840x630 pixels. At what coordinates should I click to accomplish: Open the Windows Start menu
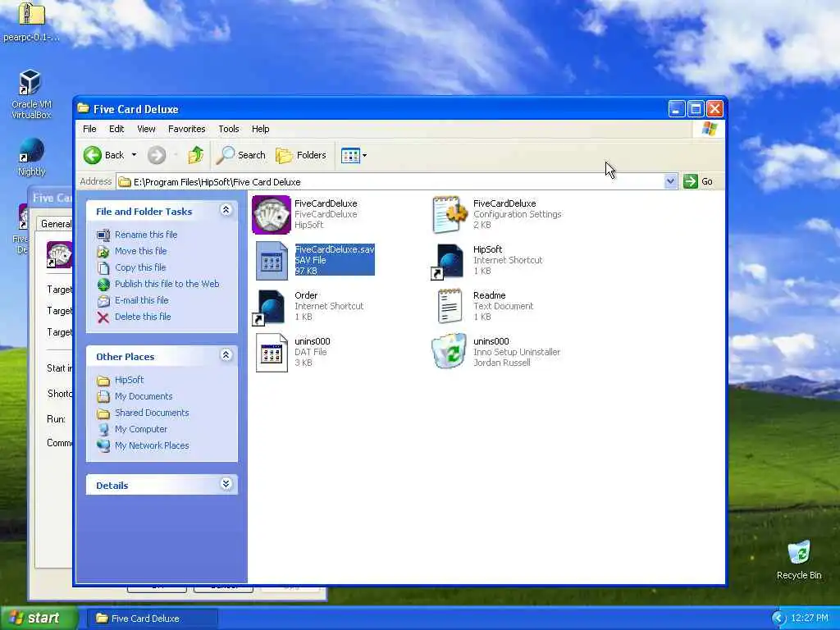39,619
